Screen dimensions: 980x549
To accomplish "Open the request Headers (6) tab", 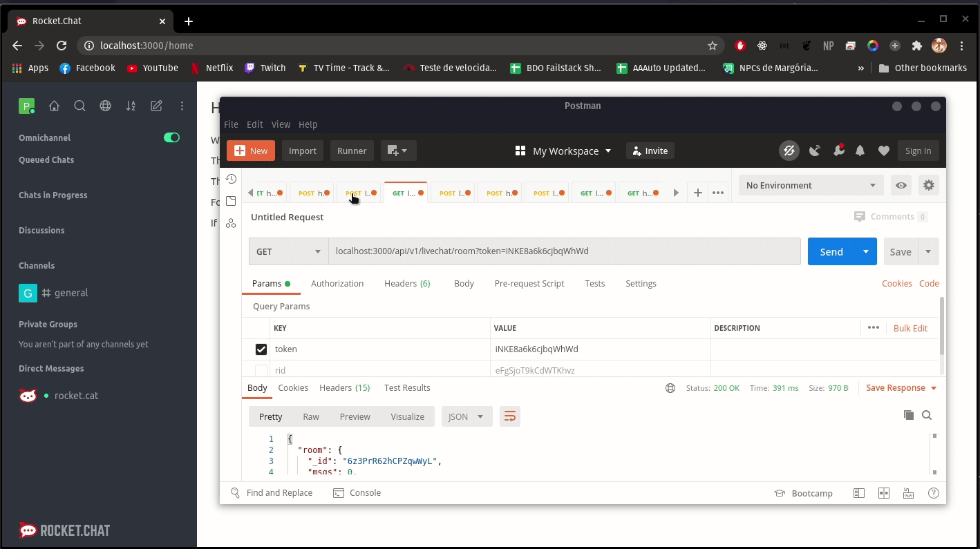I will [407, 283].
